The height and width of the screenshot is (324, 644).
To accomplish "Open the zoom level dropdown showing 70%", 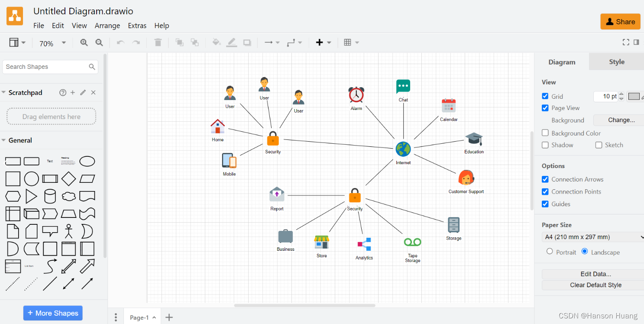I will coord(52,42).
